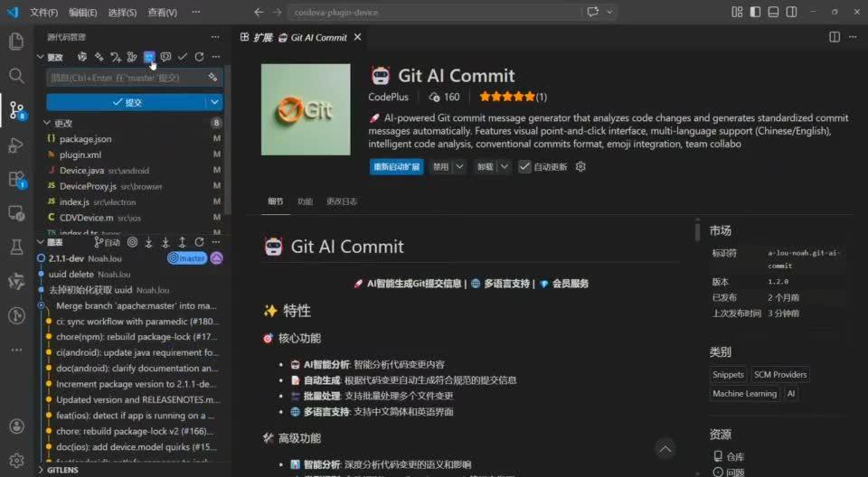Toggle the 自动 branch filter in graph toolbar

pos(107,242)
